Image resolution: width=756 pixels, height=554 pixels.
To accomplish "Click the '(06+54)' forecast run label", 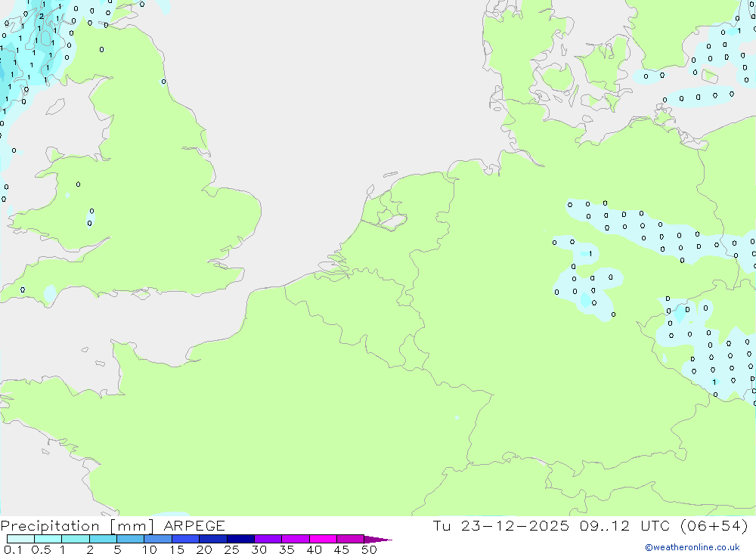I will coord(714,525).
